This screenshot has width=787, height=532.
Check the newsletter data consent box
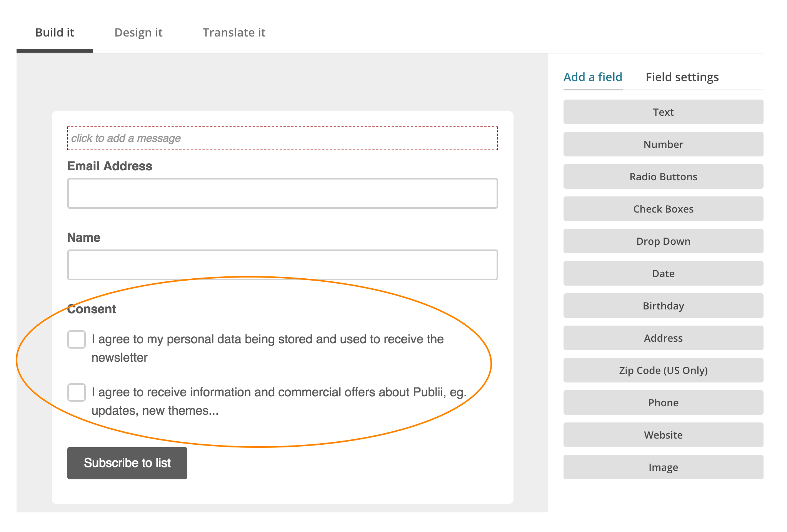[76, 339]
